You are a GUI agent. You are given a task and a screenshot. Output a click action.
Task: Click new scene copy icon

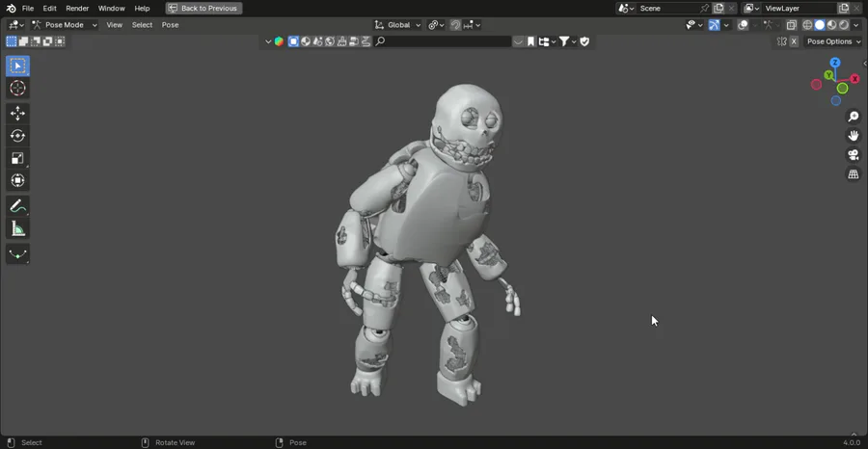tap(719, 9)
